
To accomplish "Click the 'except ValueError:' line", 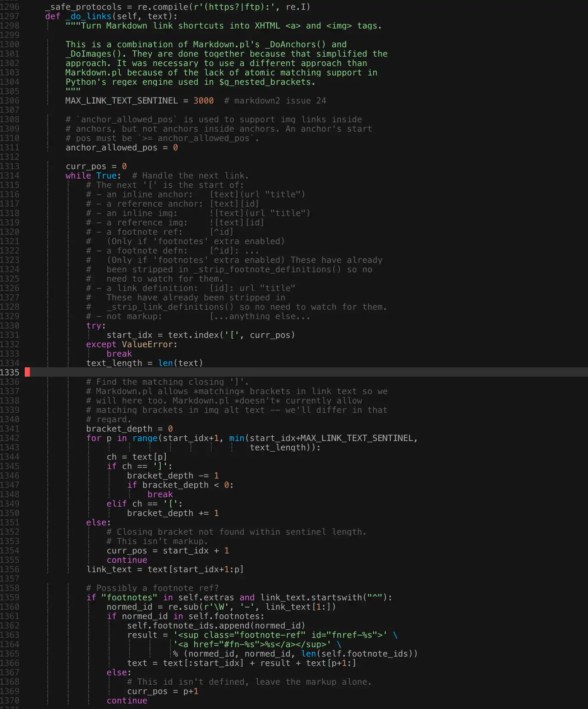I will point(131,344).
